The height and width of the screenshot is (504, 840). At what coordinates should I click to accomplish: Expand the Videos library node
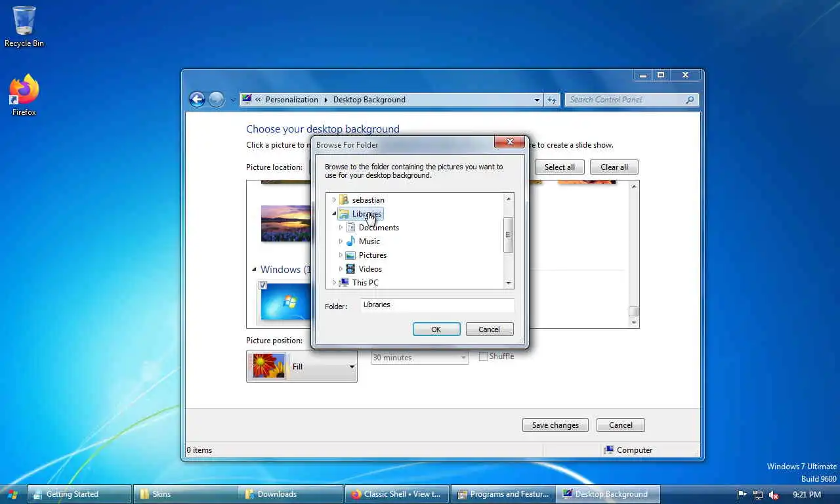point(341,268)
